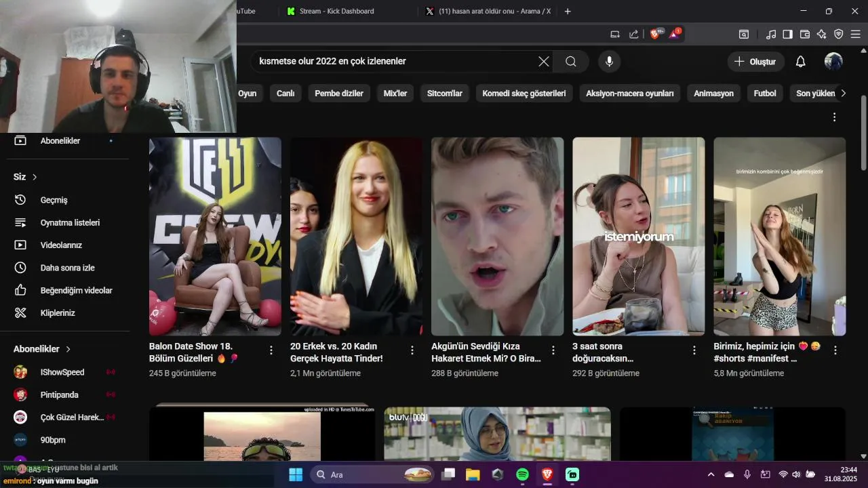The height and width of the screenshot is (488, 868).
Task: Open options for 20 Erkek vs. 20 Kadın short
Action: 412,350
